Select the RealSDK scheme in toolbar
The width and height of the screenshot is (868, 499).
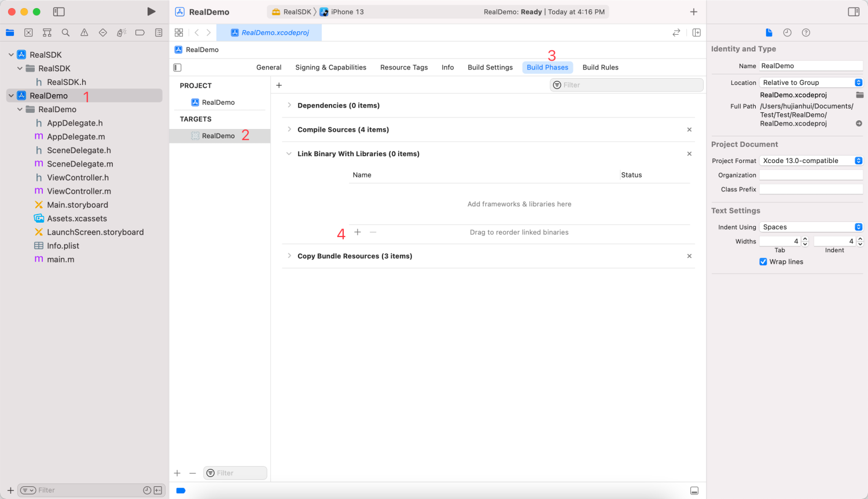292,12
